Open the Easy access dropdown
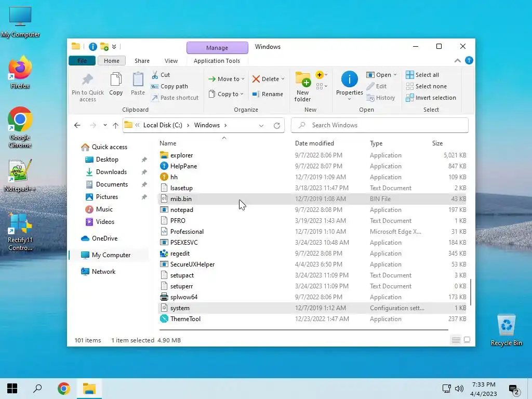This screenshot has width=532, height=399. tap(321, 86)
